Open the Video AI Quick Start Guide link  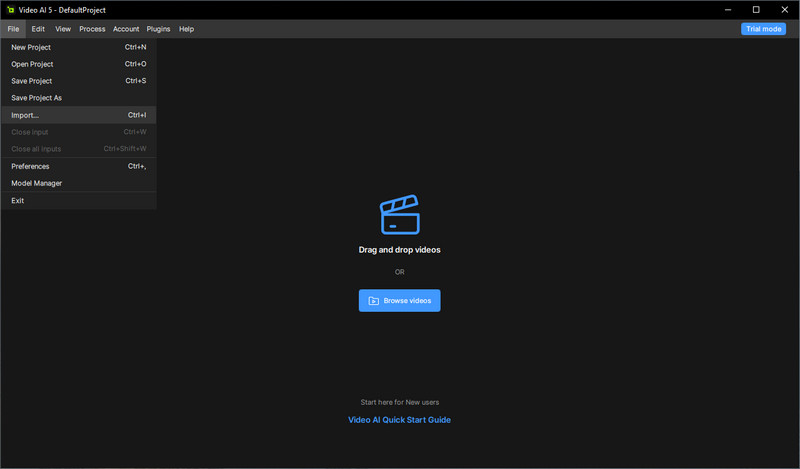pos(399,419)
